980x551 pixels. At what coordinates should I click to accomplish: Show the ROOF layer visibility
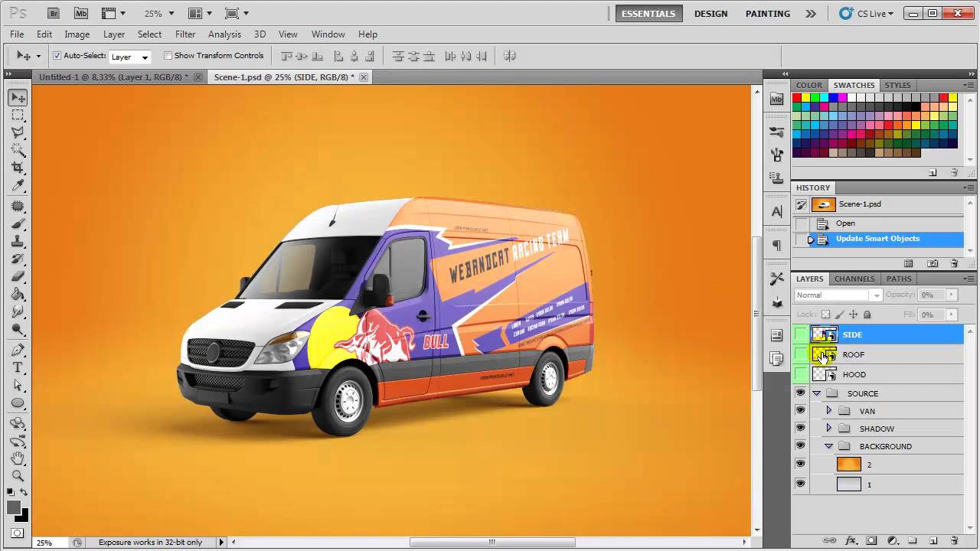pyautogui.click(x=801, y=354)
